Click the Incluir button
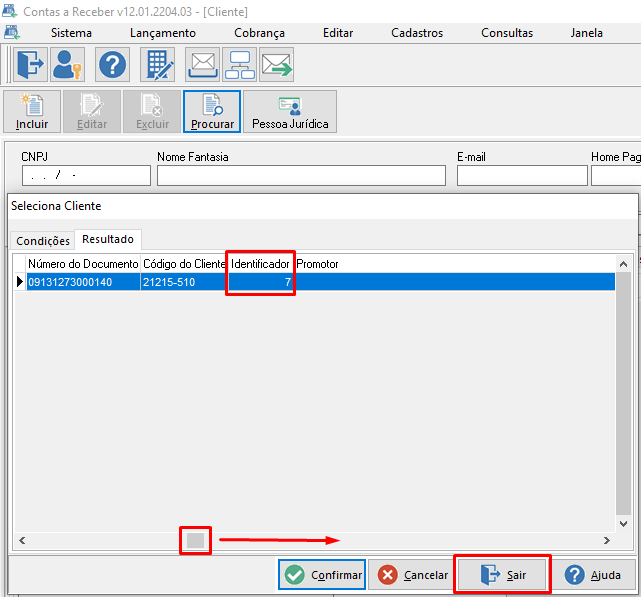Image resolution: width=641 pixels, height=597 pixels. coord(32,112)
